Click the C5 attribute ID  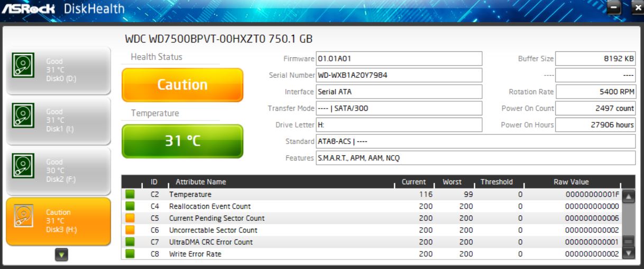point(155,218)
